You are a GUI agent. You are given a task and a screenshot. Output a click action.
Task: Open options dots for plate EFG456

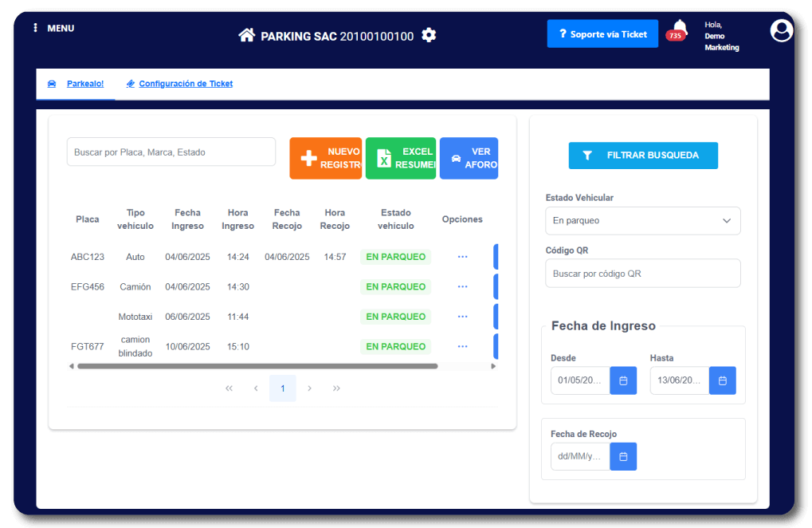pos(462,286)
